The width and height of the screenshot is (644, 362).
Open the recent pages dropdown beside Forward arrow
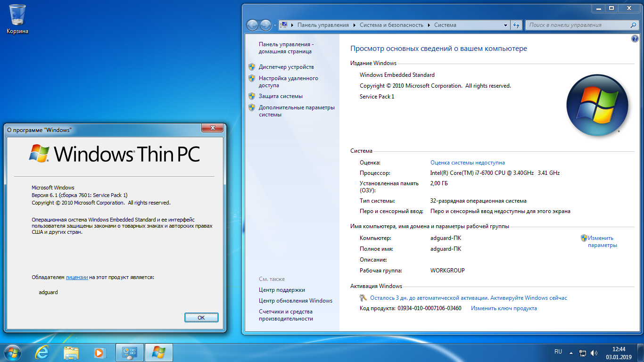click(275, 25)
